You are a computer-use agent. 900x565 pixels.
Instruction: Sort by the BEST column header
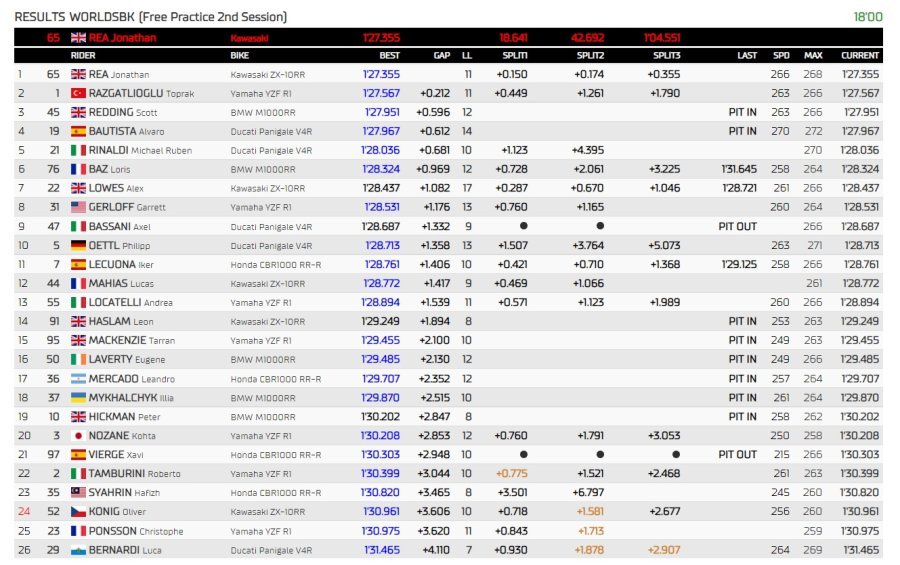click(x=389, y=56)
